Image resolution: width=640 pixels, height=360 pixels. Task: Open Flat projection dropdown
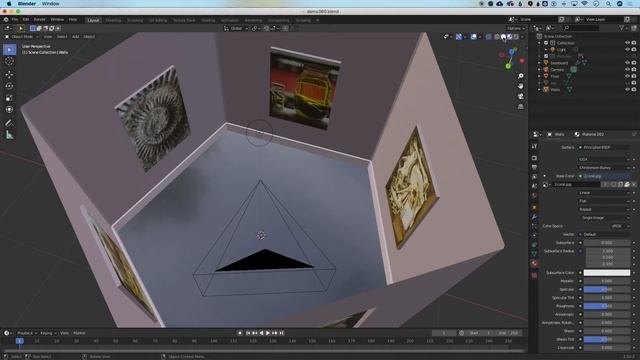tap(604, 201)
